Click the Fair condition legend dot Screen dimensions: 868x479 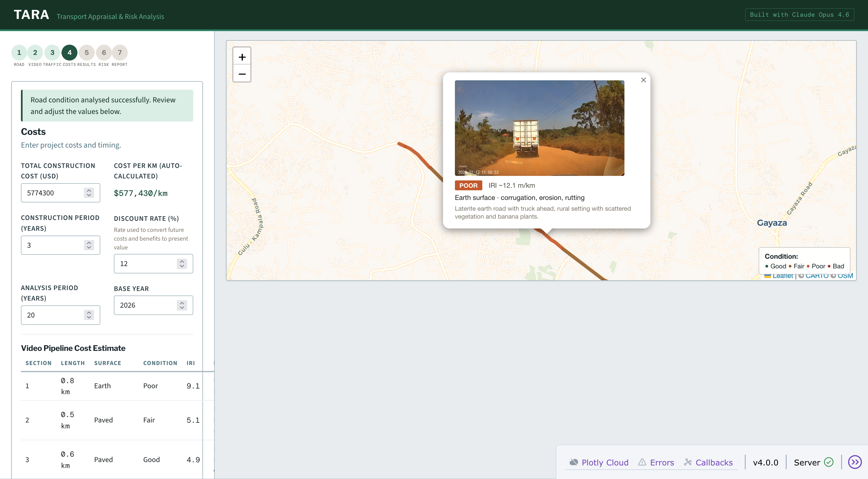coord(790,266)
